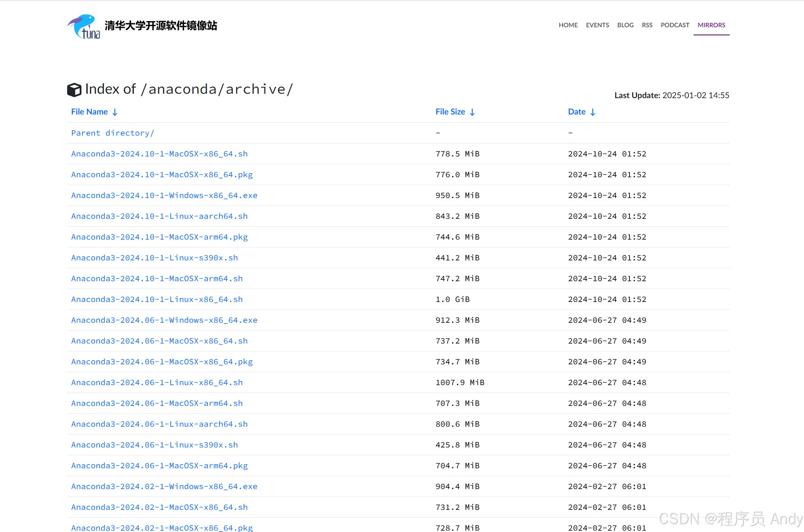Download Anaconda3-2024.10-1-Linux-x86_64.sh
This screenshot has width=804, height=532.
click(x=157, y=299)
